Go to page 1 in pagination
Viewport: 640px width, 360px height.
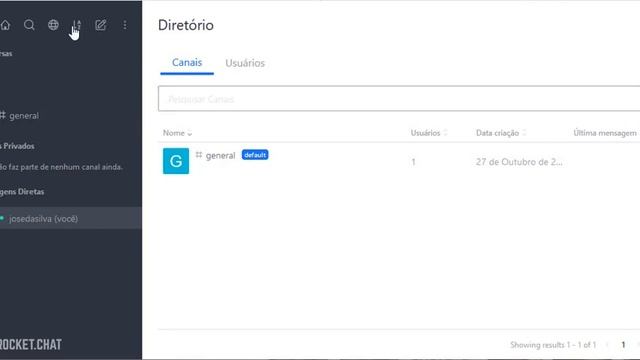[x=623, y=345]
